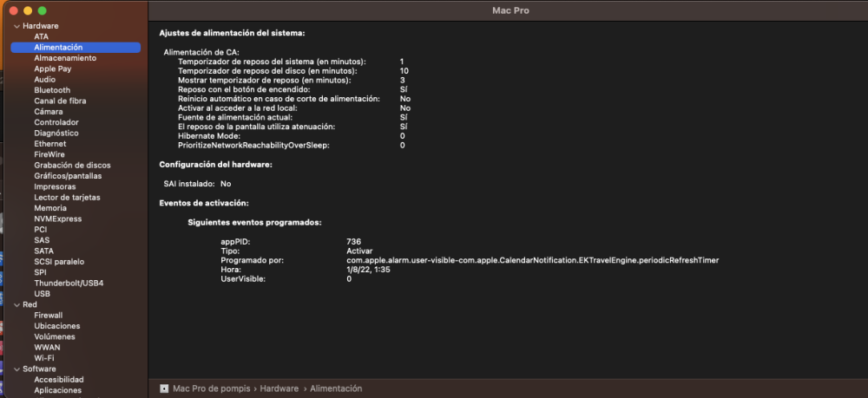Select Firewall under Red
The height and width of the screenshot is (398, 868).
[48, 315]
